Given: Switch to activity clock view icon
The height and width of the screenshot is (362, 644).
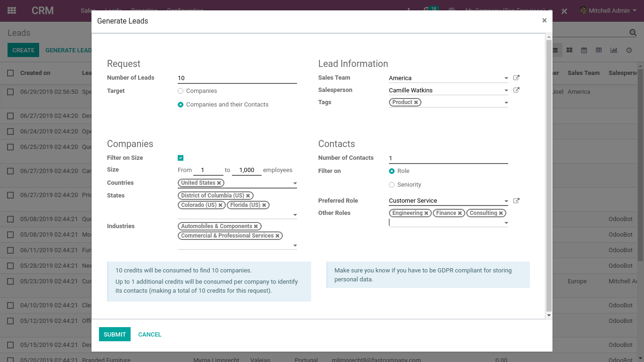Looking at the screenshot, I should [x=629, y=50].
